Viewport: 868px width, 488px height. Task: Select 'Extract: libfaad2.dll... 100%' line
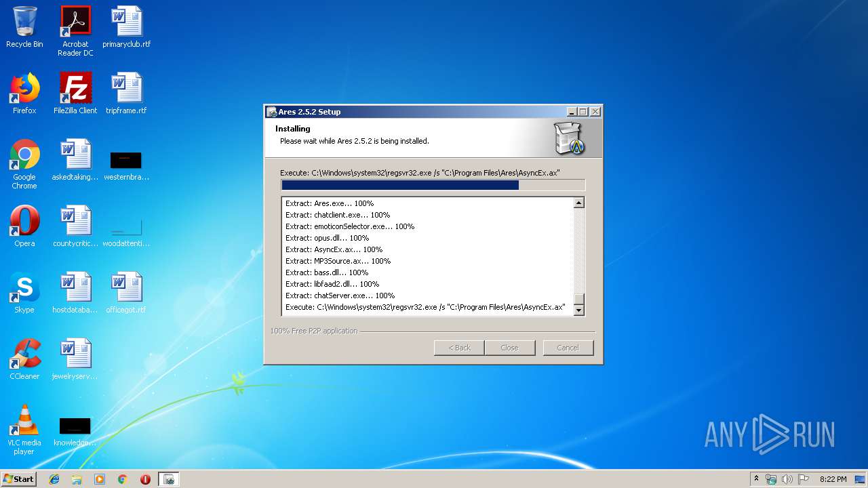(332, 284)
